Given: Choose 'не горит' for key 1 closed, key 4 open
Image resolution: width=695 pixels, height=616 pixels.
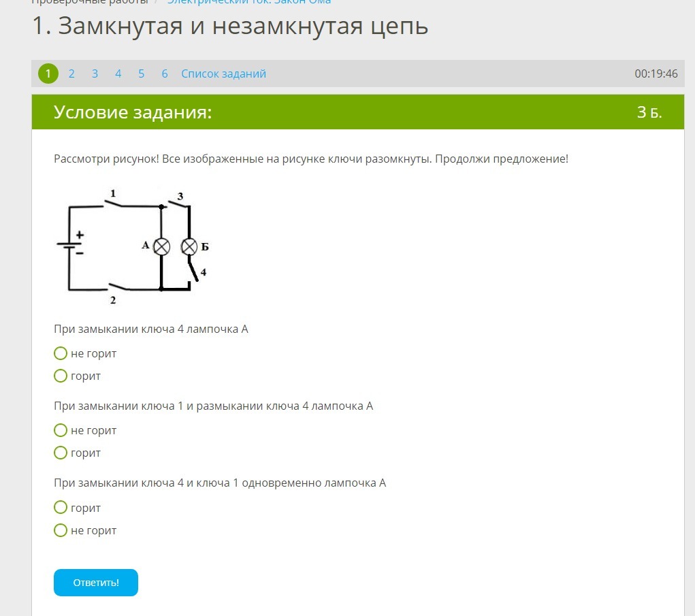Looking at the screenshot, I should [x=61, y=430].
